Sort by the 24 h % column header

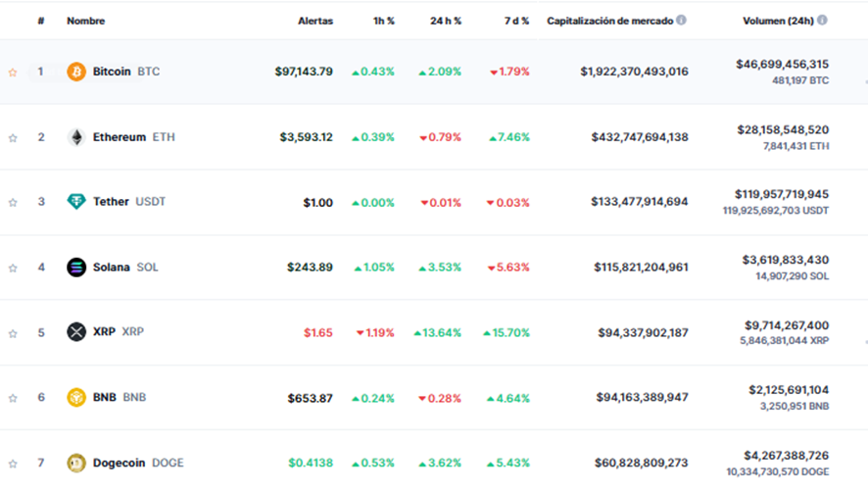[x=446, y=21]
